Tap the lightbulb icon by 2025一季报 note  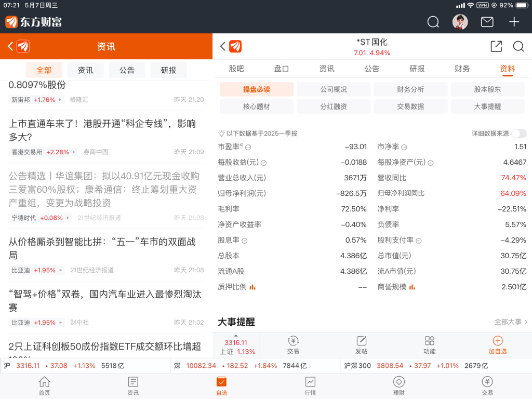(221, 134)
